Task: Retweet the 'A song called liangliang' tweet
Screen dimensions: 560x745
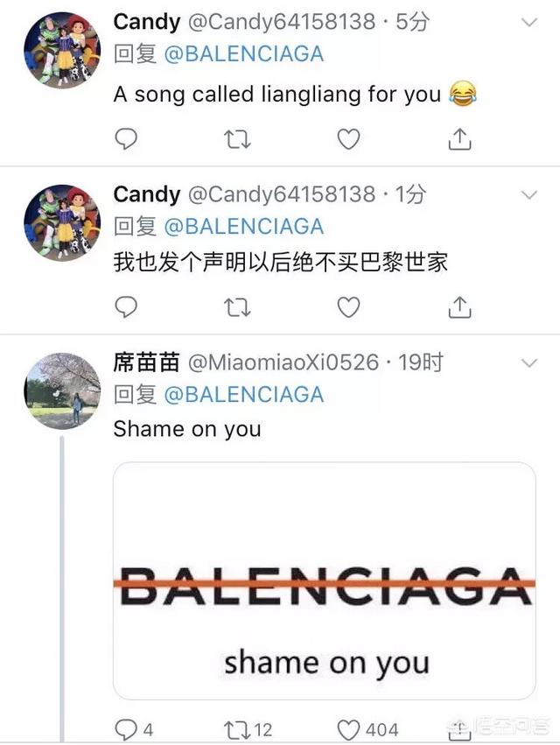Action: [237, 139]
